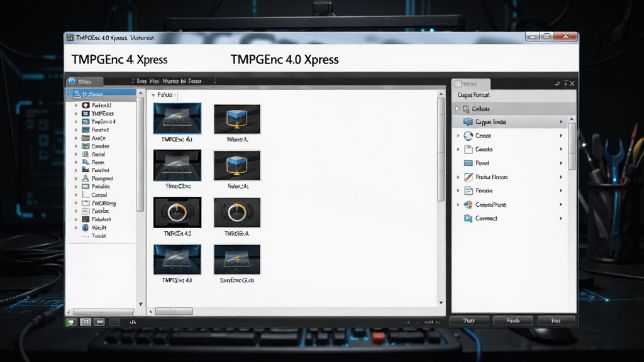Click the thumbnail area scroll-down arrow
The height and width of the screenshot is (362, 644).
441,303
